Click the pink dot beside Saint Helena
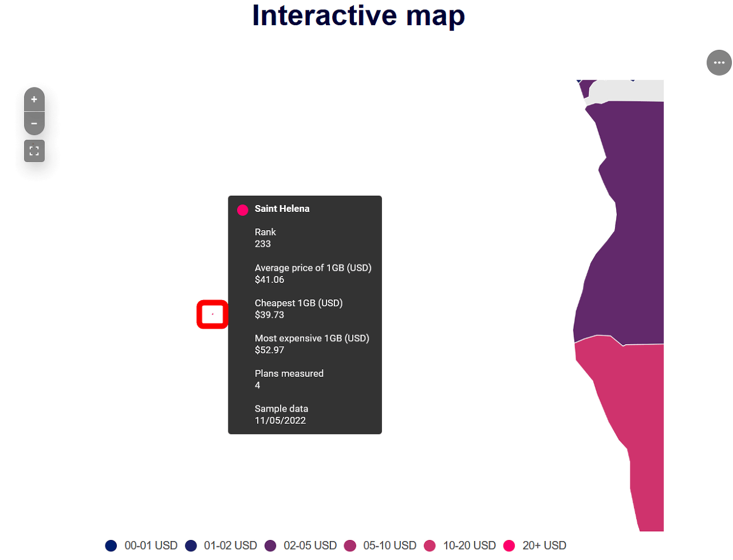Image resolution: width=733 pixels, height=560 pixels. tap(243, 210)
